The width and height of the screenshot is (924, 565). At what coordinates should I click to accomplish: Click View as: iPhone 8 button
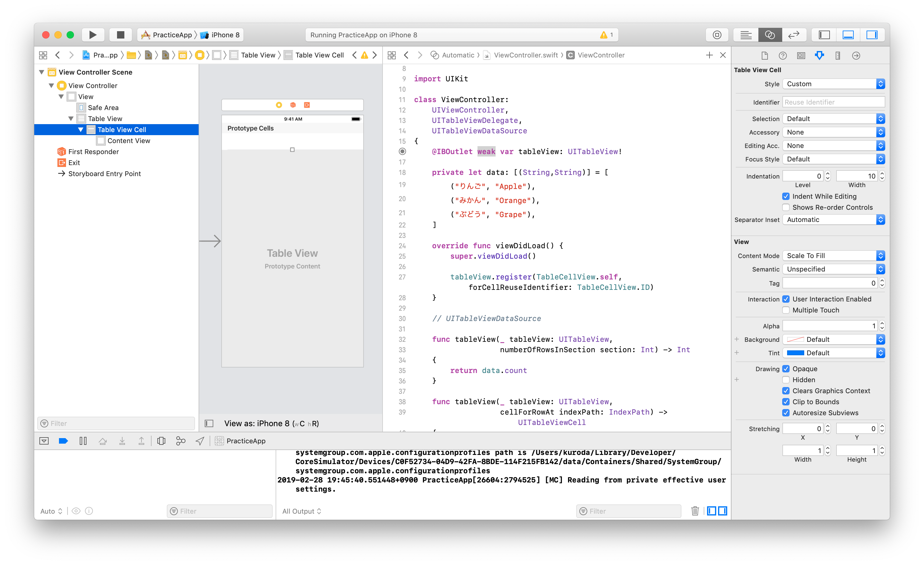point(271,423)
